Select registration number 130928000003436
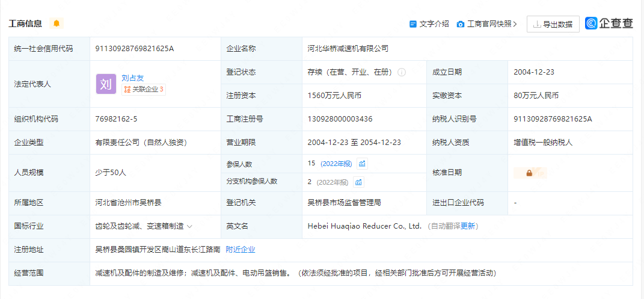644x299 pixels. click(x=340, y=119)
